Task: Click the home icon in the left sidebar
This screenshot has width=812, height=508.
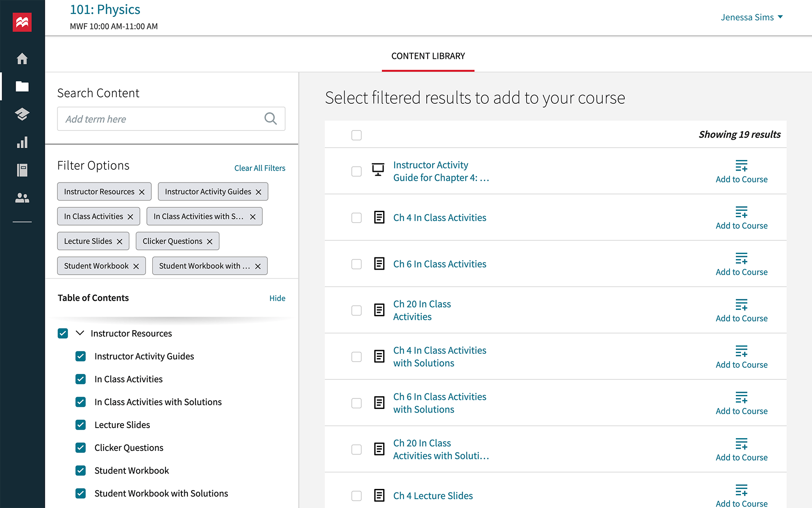Action: click(23, 58)
